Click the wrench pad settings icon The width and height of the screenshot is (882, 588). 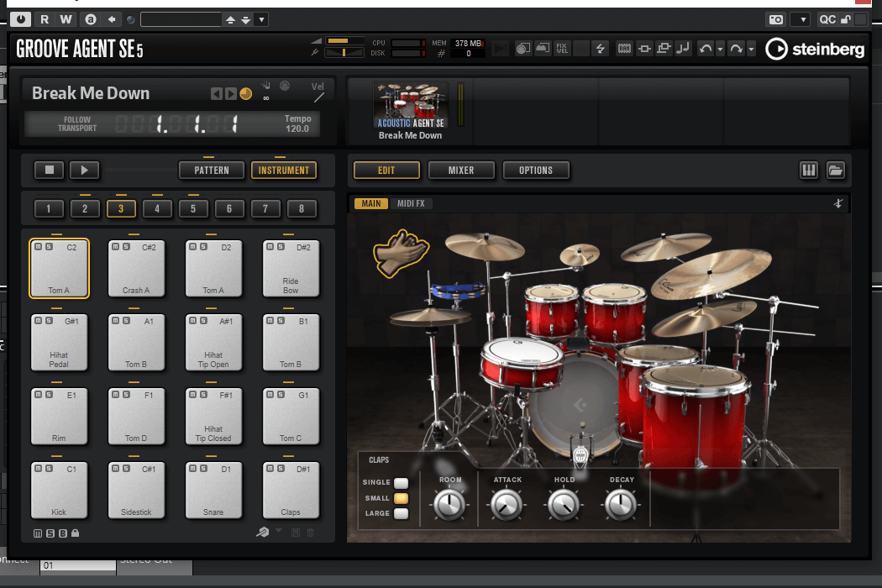pos(263,533)
